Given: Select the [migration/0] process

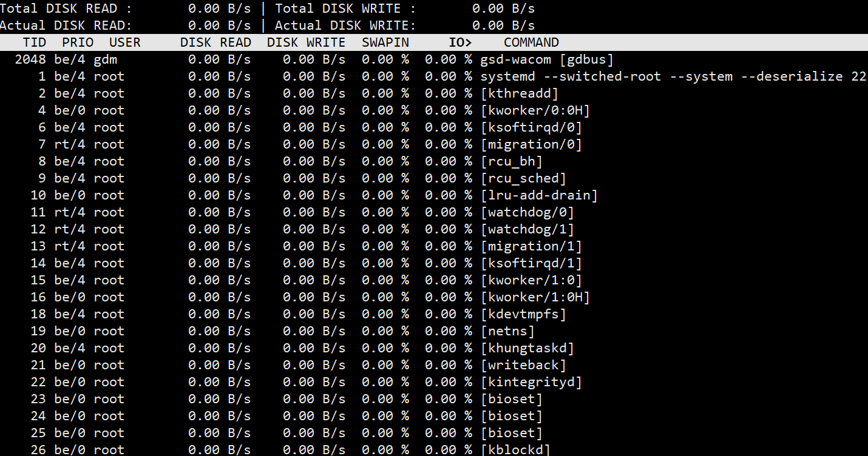Looking at the screenshot, I should point(531,144).
